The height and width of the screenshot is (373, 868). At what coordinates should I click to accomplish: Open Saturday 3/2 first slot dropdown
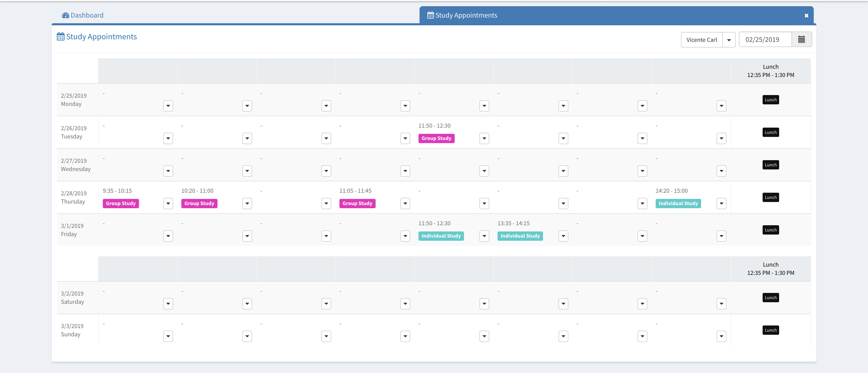click(x=168, y=304)
